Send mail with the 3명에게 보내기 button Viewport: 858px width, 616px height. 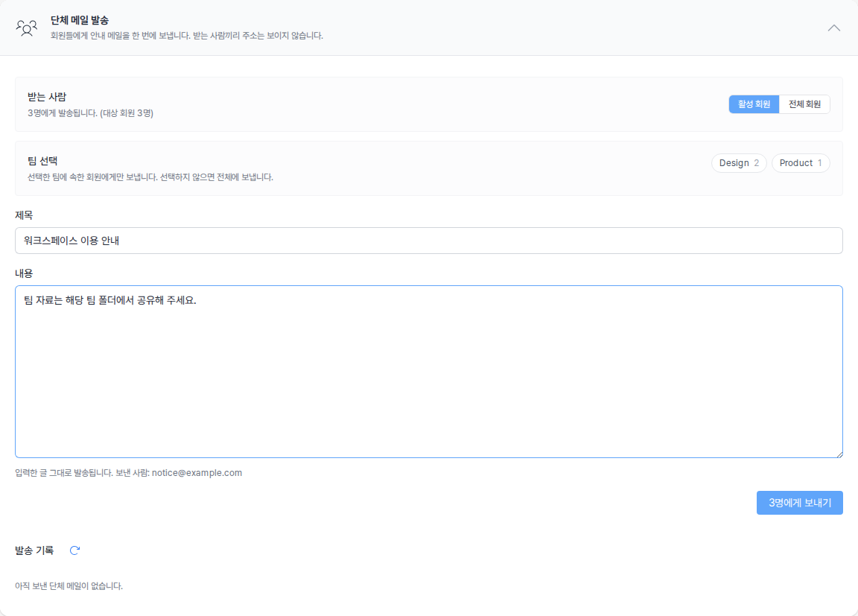click(799, 503)
